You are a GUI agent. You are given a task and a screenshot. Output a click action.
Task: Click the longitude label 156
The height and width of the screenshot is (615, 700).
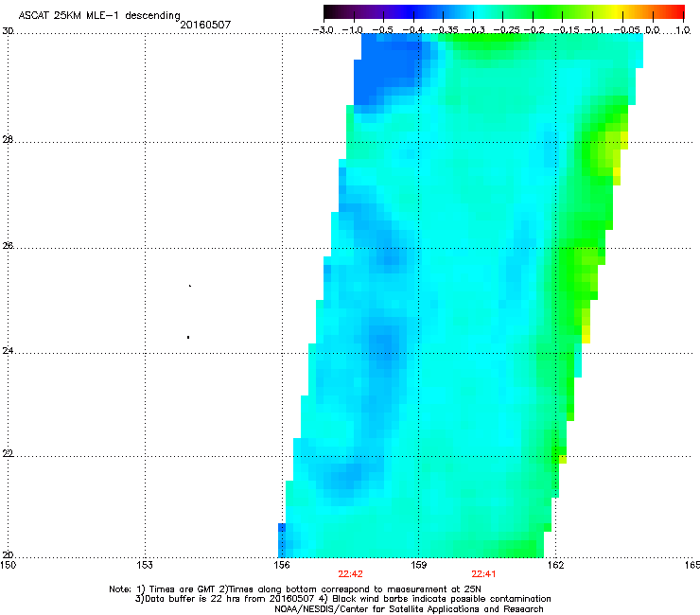282,565
